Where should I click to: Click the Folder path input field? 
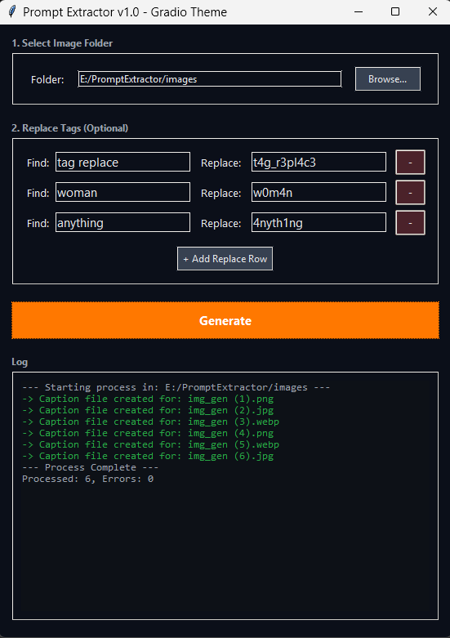click(x=210, y=79)
